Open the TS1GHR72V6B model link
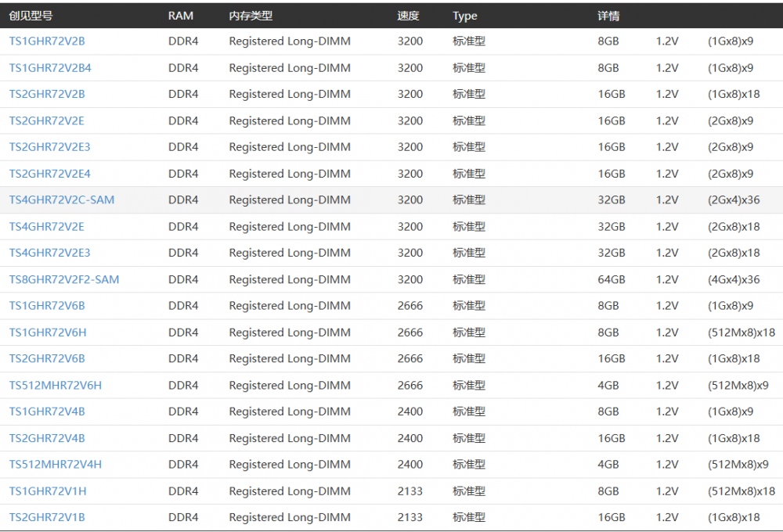783x532 pixels. pyautogui.click(x=47, y=306)
